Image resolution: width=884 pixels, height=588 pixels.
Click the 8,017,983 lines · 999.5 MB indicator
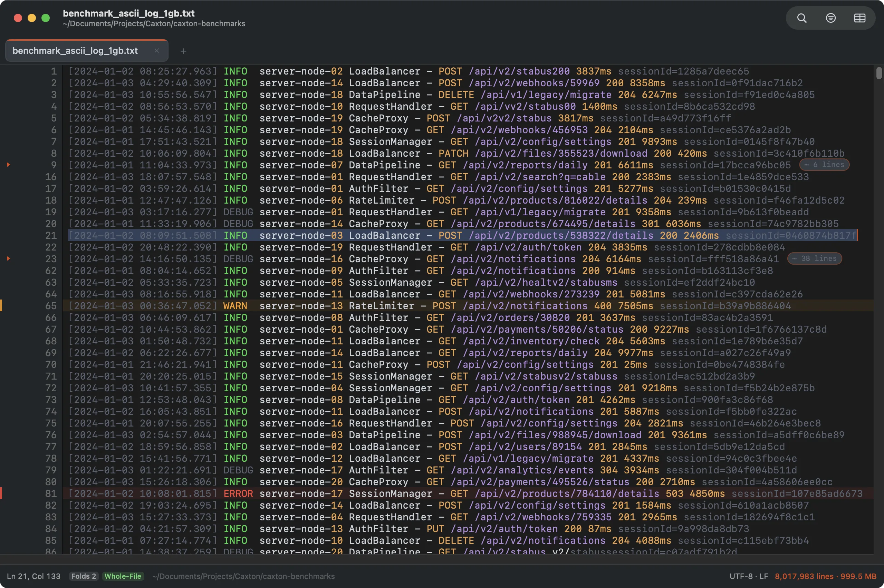coord(825,576)
